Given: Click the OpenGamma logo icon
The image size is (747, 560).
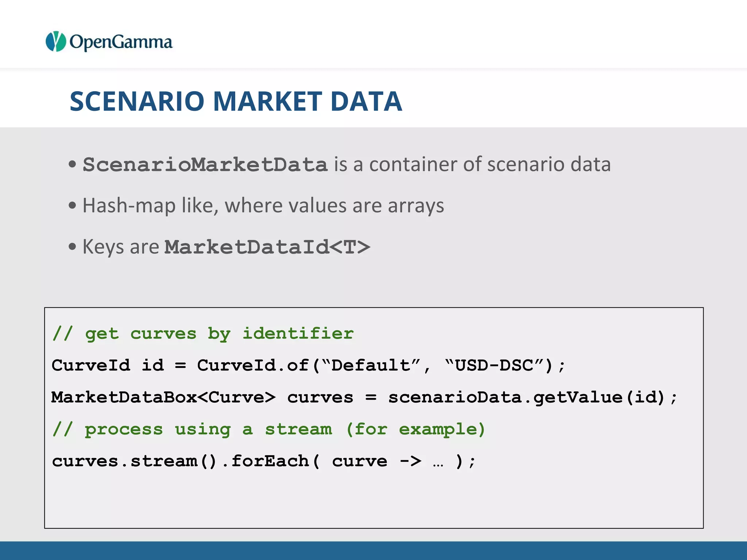Looking at the screenshot, I should point(56,42).
